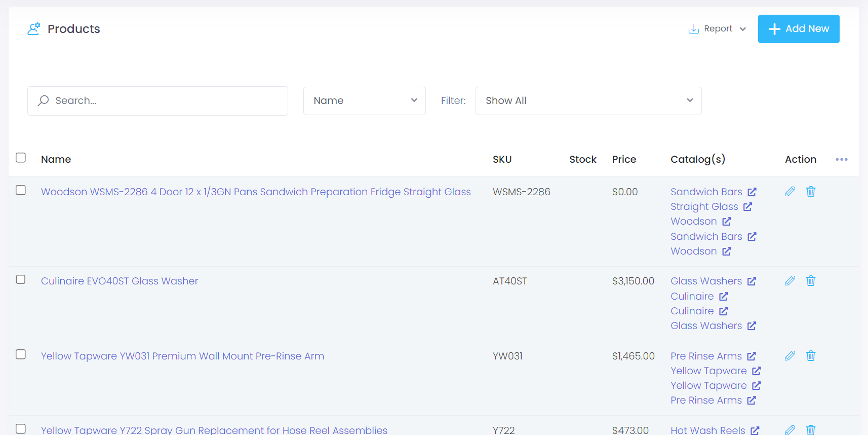
Task: Expand the Report dropdown menu
Action: 718,29
